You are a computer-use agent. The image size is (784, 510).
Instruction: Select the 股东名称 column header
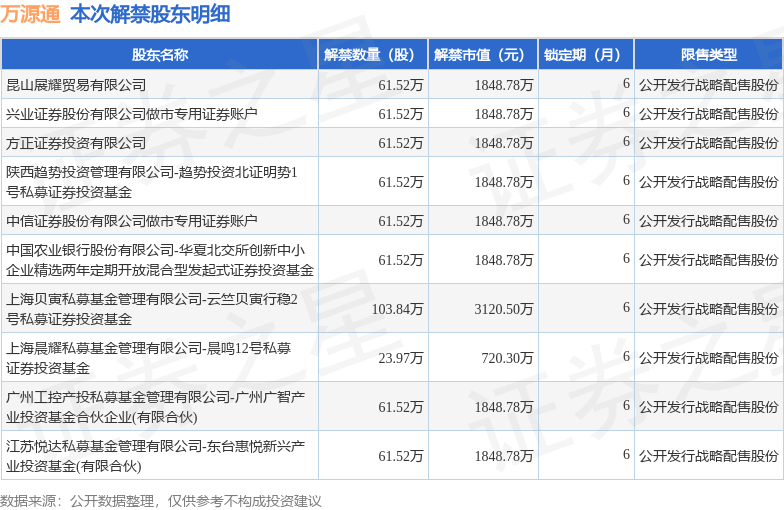pyautogui.click(x=160, y=54)
